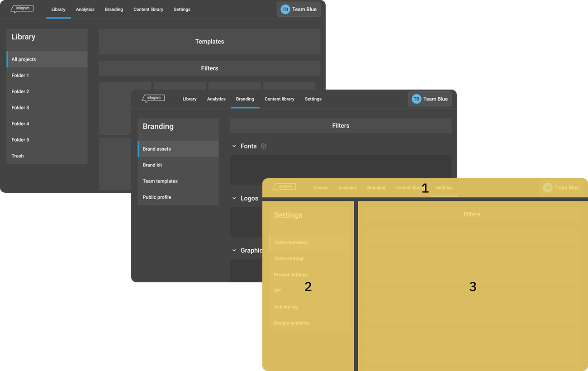Image resolution: width=588 pixels, height=371 pixels.
Task: Open Folder 4 in Library sidebar
Action: pyautogui.click(x=47, y=124)
